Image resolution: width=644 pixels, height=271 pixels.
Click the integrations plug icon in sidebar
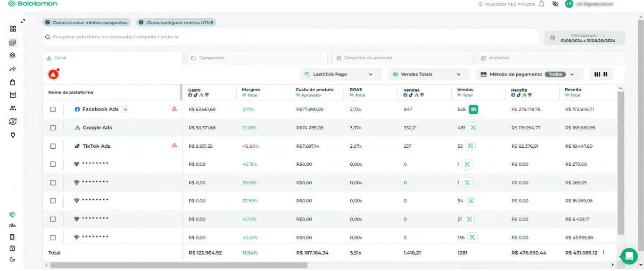point(13,135)
